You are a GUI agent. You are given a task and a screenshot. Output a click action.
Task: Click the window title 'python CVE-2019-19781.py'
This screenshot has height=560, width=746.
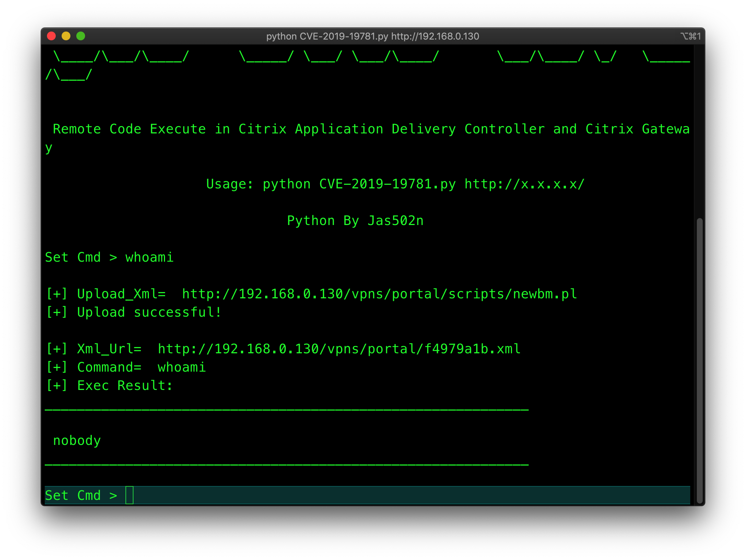pos(373,36)
